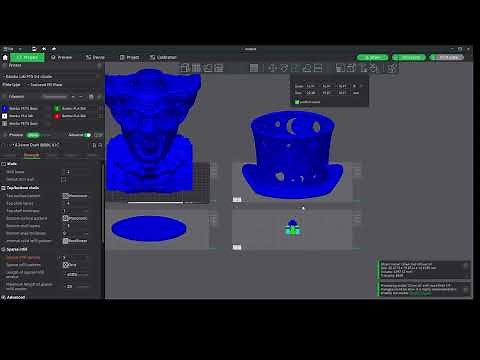
Task: Select the Support painting tool
Action: coord(340,68)
